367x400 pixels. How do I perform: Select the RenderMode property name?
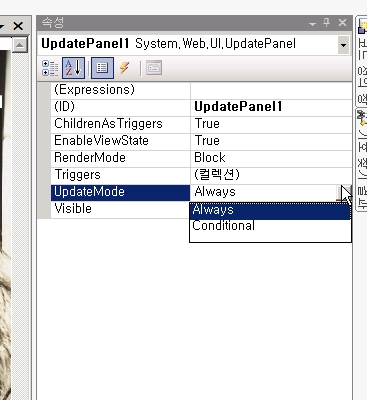[x=90, y=158]
